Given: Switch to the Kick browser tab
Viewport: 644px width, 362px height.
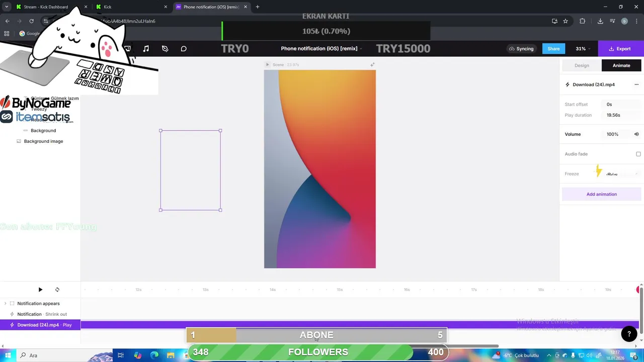Looking at the screenshot, I should [132, 7].
